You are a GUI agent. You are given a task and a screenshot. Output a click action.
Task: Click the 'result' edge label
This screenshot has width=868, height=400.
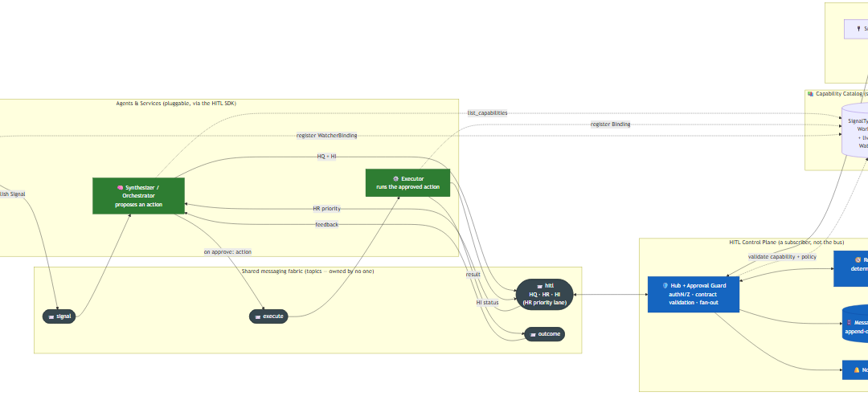coord(473,275)
